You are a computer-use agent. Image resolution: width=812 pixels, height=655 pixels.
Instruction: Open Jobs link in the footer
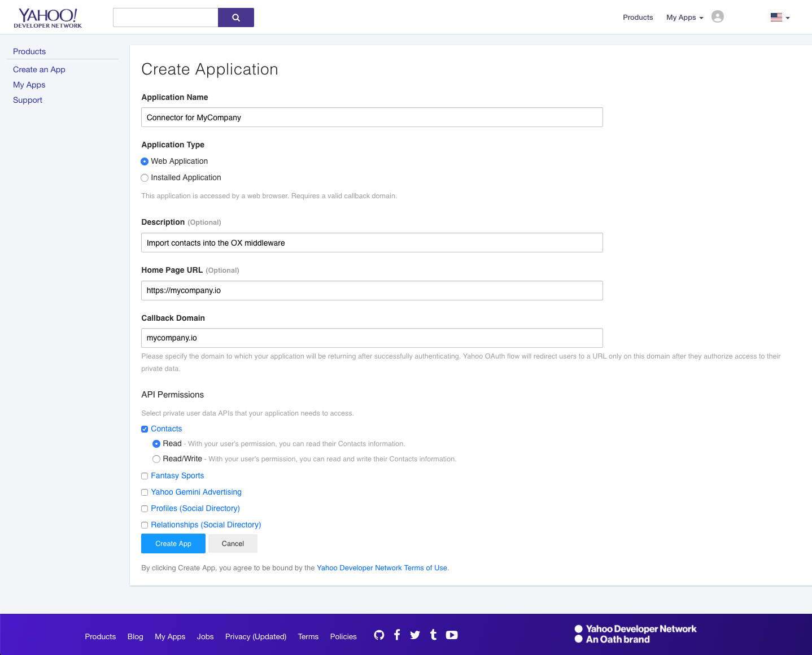click(x=206, y=636)
